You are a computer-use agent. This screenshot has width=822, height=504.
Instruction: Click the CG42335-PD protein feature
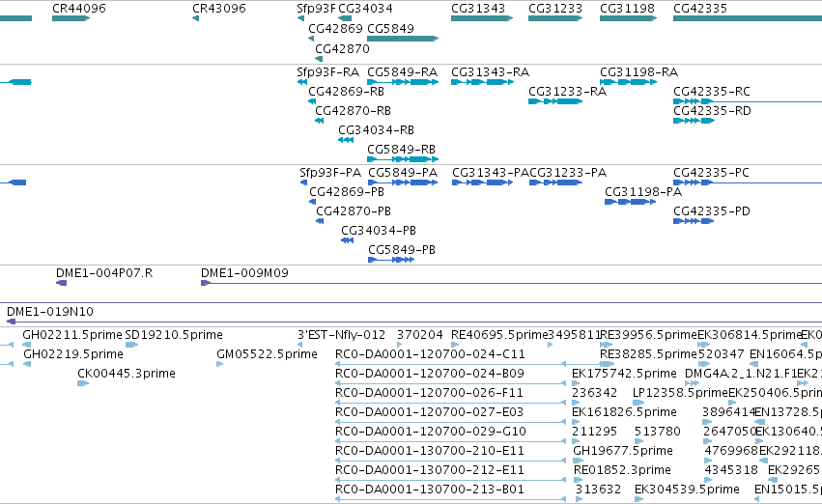tap(694, 222)
